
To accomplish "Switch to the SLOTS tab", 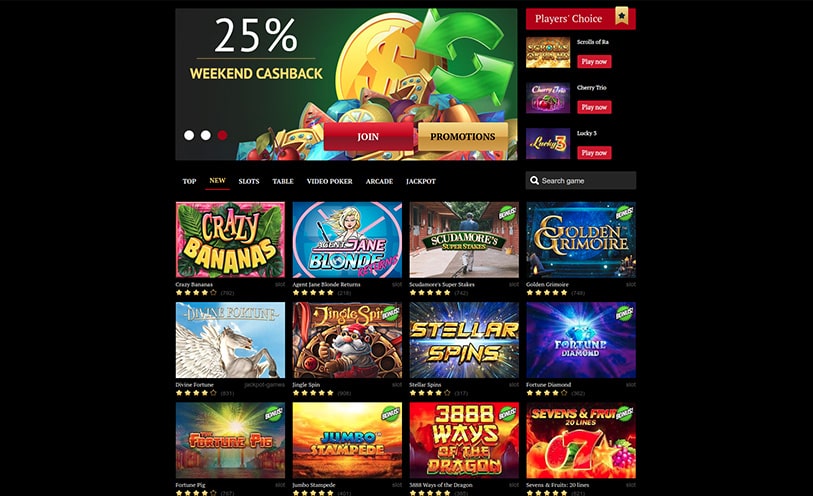I will click(249, 181).
